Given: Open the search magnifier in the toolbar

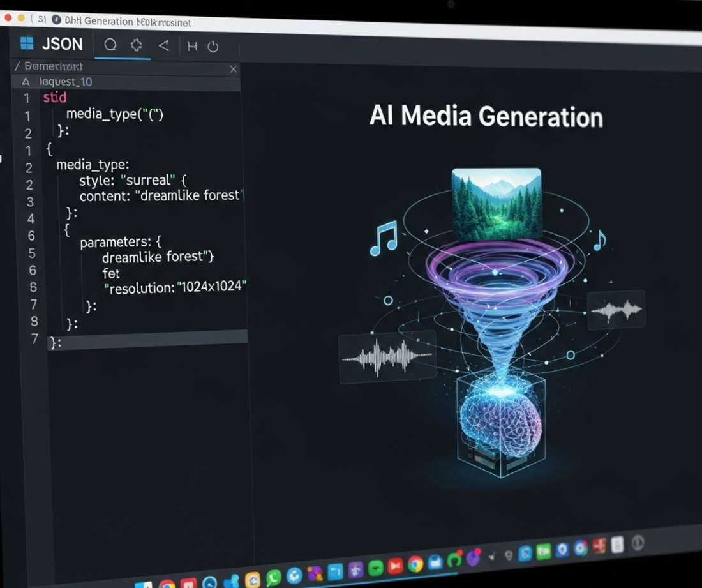Looking at the screenshot, I should (x=111, y=45).
